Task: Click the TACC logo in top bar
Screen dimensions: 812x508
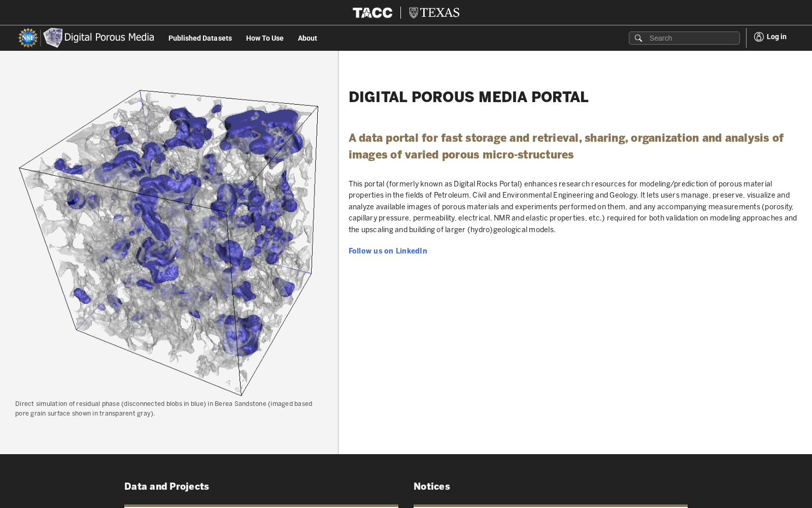Action: pyautogui.click(x=373, y=13)
